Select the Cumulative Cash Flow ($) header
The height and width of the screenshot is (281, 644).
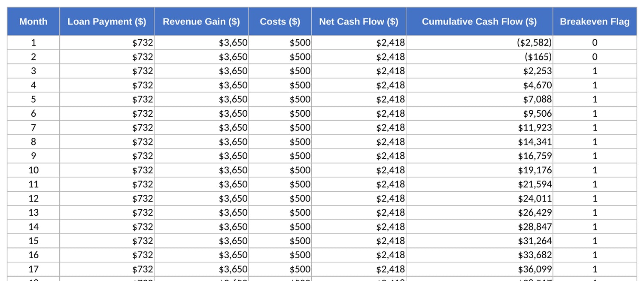pyautogui.click(x=480, y=21)
